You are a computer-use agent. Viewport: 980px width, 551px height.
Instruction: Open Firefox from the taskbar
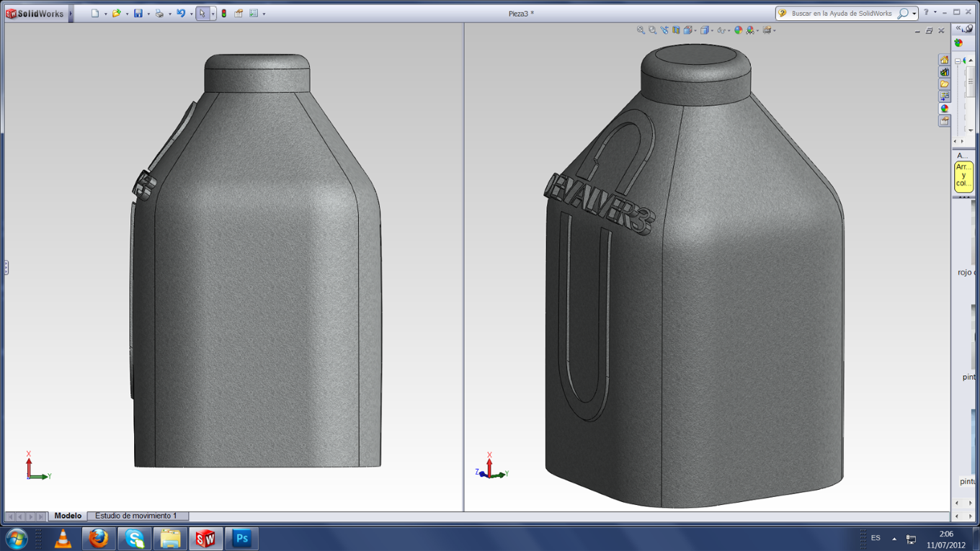coord(99,539)
